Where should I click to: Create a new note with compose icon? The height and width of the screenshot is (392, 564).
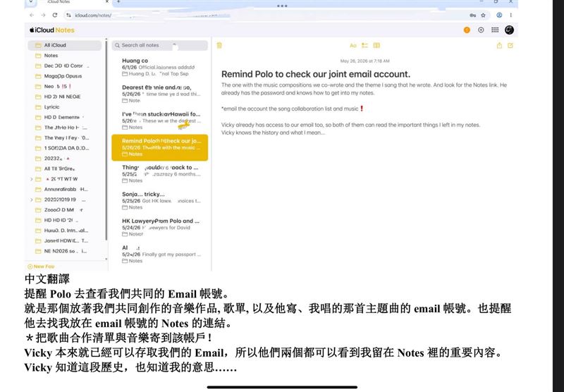click(510, 45)
